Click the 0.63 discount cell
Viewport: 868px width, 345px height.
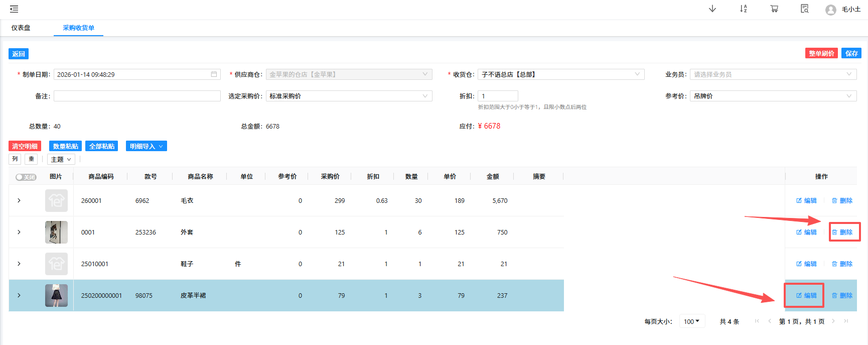pyautogui.click(x=382, y=200)
